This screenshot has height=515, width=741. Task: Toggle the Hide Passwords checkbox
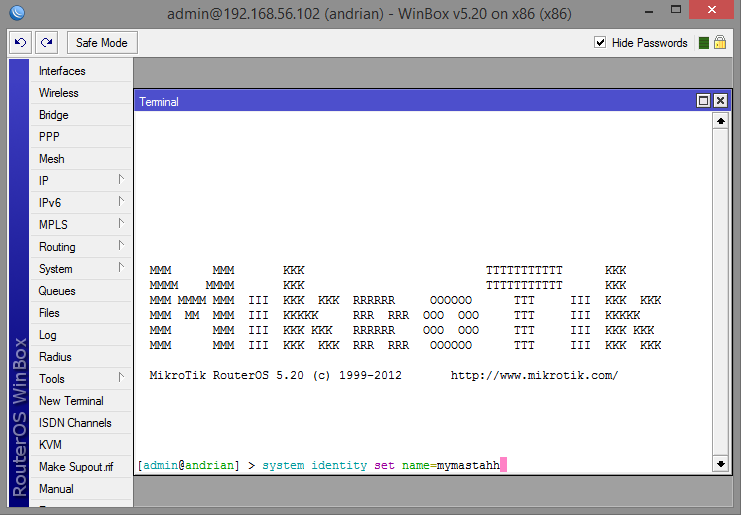tap(600, 43)
